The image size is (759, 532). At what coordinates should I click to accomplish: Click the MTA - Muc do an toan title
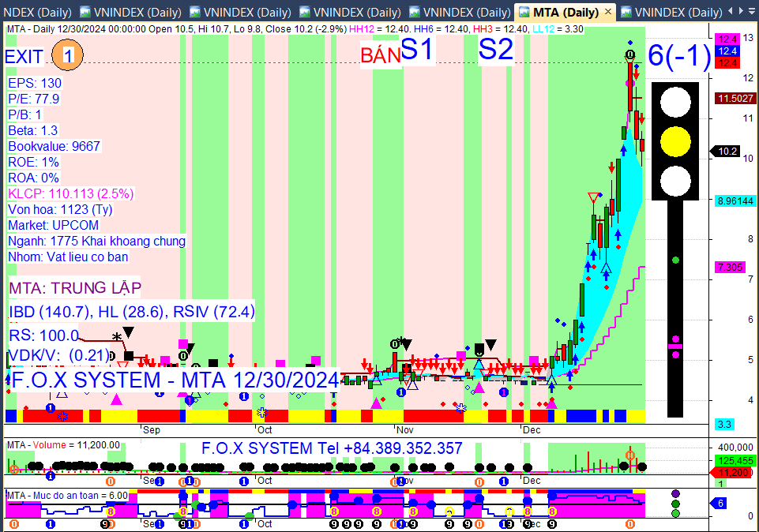tap(67, 495)
